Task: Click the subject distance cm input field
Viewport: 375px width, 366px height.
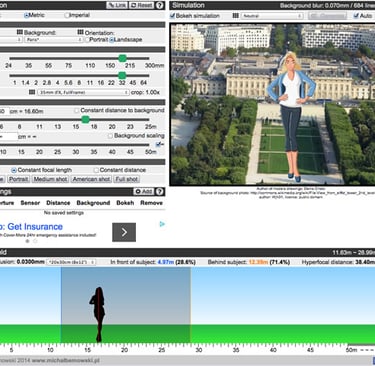Action: point(4,111)
